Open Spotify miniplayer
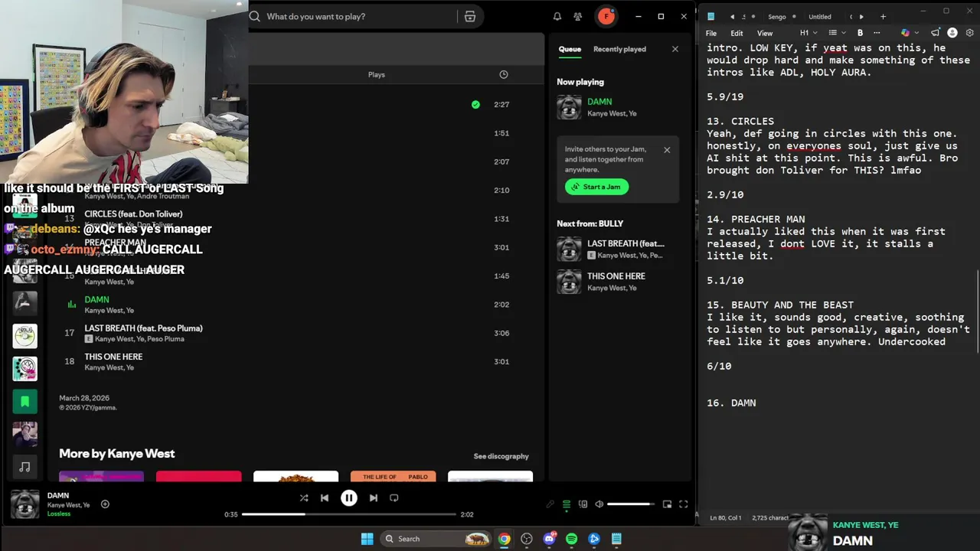980x551 pixels. coord(667,504)
